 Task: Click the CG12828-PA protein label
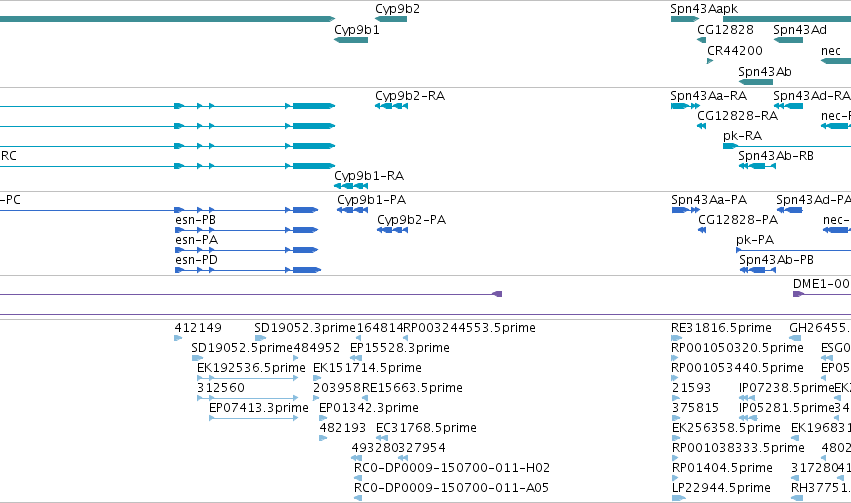tap(738, 220)
